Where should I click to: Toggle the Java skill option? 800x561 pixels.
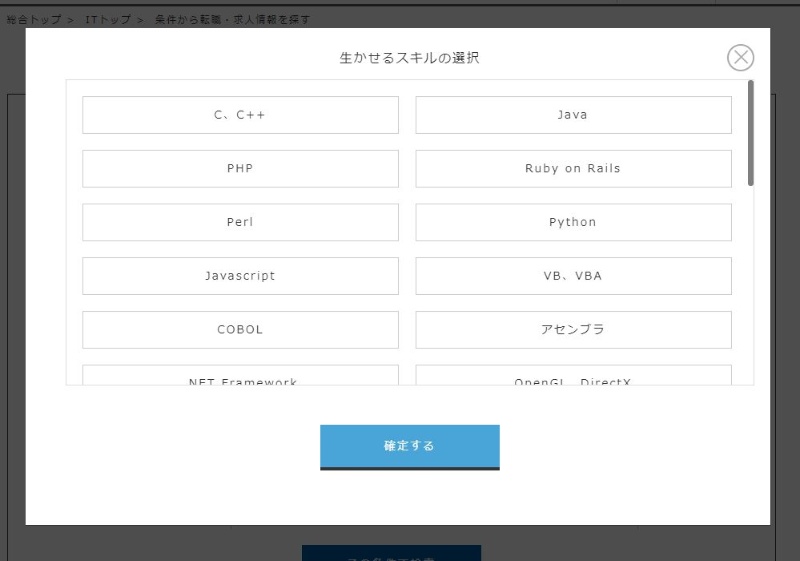(573, 115)
